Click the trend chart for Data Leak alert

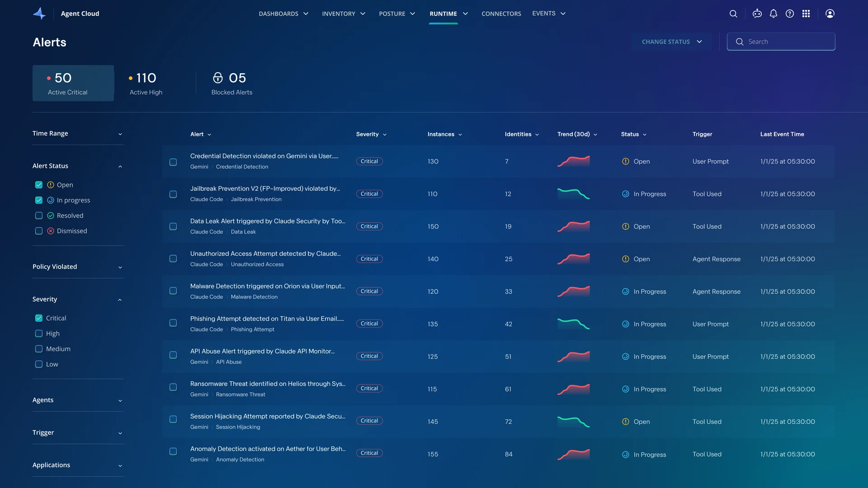point(574,226)
